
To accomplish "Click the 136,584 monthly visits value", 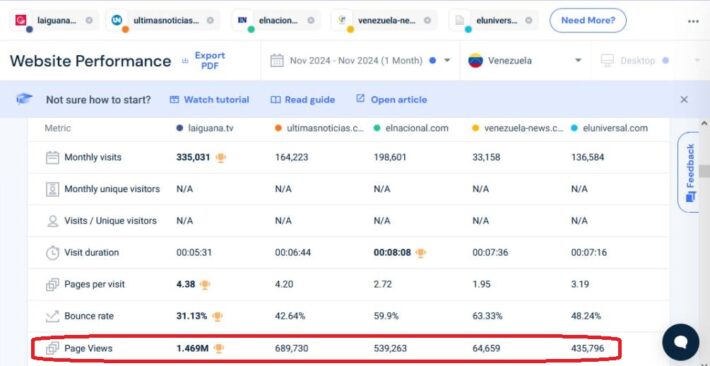I will [588, 158].
